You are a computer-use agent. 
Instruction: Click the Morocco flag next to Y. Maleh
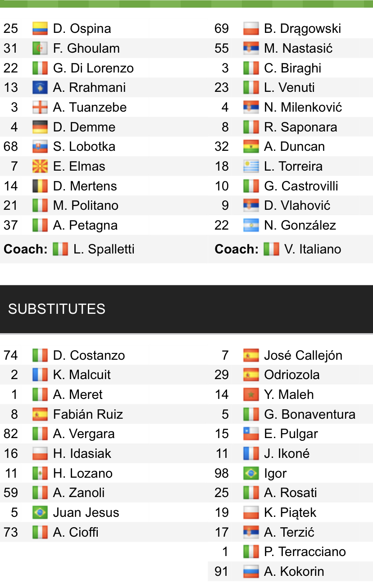pyautogui.click(x=251, y=395)
